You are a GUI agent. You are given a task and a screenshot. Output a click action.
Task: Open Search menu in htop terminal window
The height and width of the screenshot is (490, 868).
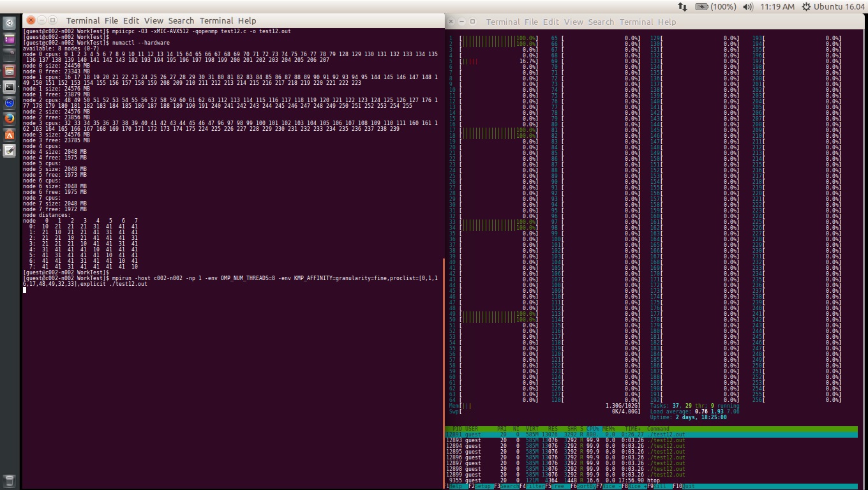coord(601,22)
